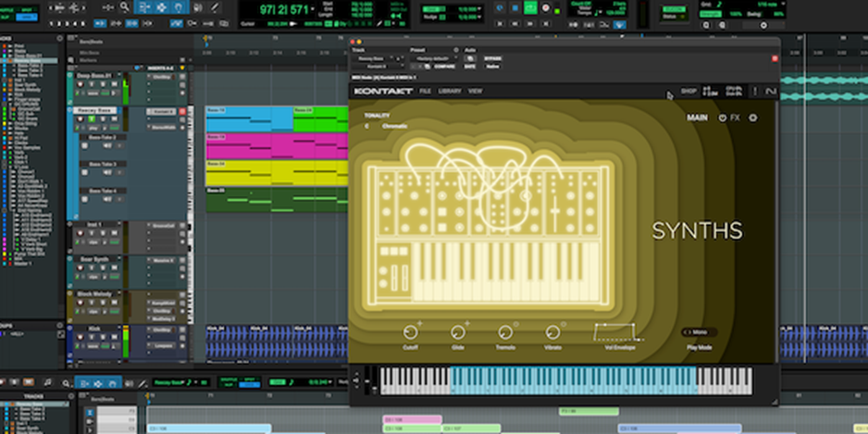Select the blue Bass-19 clip in playlist
The image size is (868, 434).
tap(250, 119)
